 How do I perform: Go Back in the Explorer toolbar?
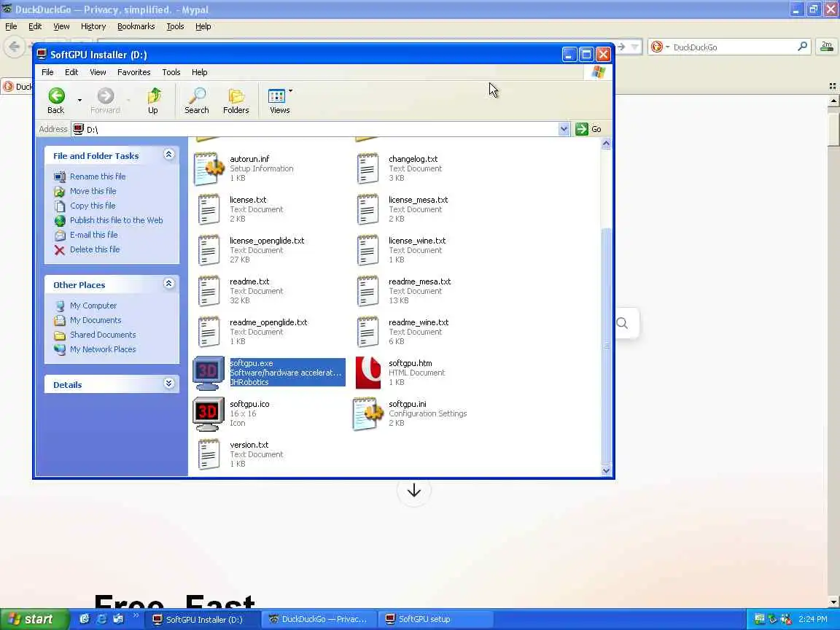click(55, 101)
